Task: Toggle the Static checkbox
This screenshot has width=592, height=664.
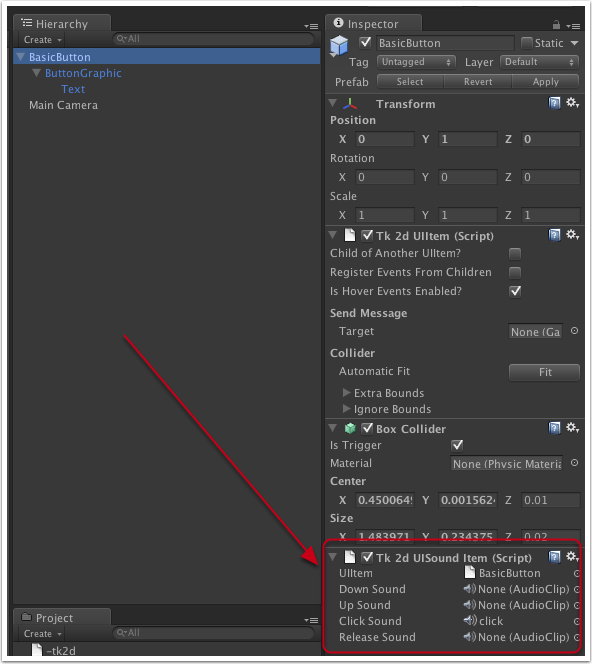Action: (x=527, y=43)
